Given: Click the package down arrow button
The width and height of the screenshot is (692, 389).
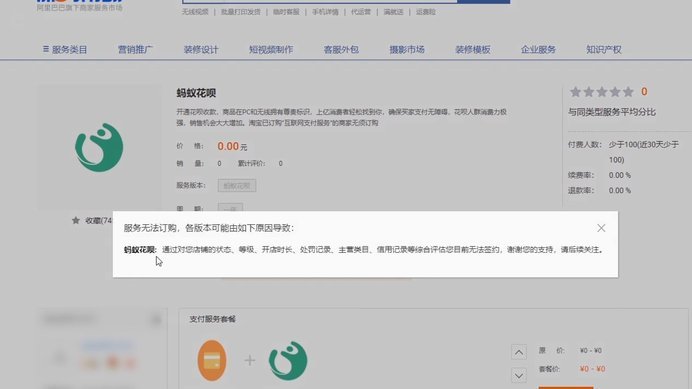Looking at the screenshot, I should tap(519, 375).
